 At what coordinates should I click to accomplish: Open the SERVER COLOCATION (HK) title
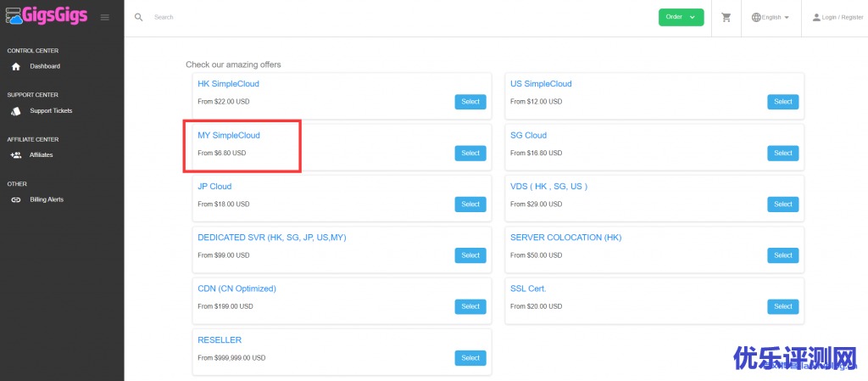click(565, 238)
